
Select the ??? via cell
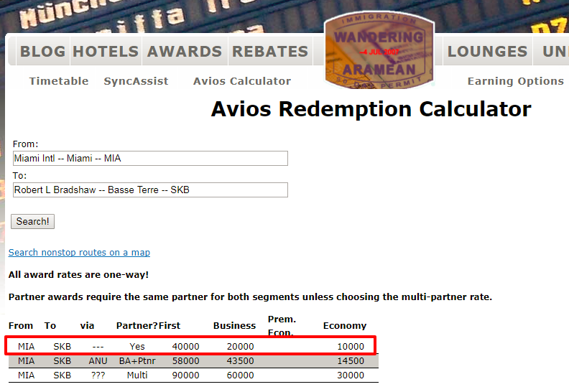tap(98, 375)
